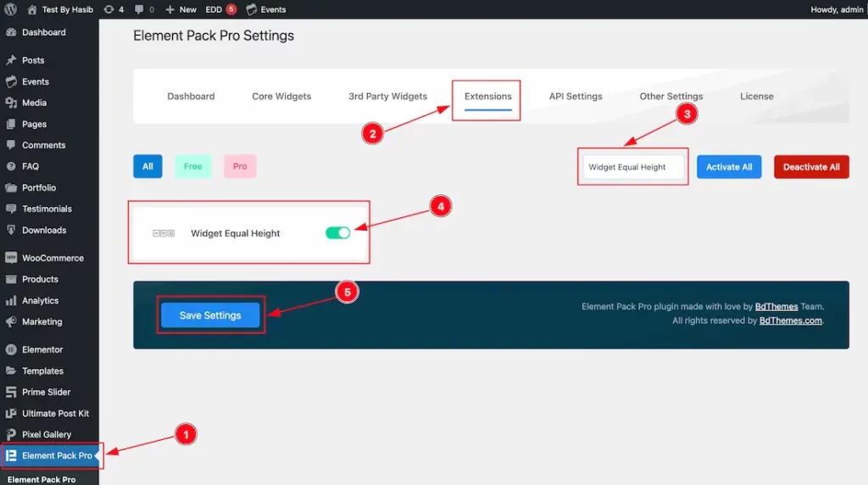Screen dimensions: 868x485
Task: Open the 3rd Party Widgets tab
Action: point(387,97)
